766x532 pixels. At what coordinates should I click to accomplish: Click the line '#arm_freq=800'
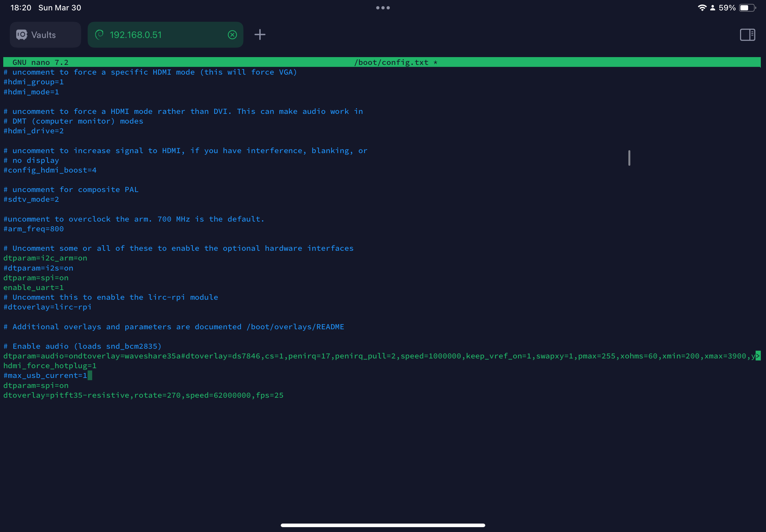[33, 229]
